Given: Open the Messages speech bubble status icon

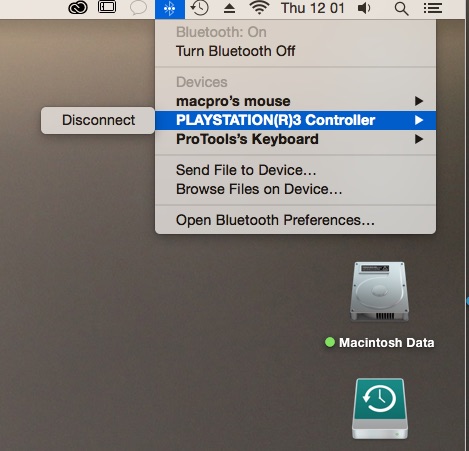Looking at the screenshot, I should 138,8.
